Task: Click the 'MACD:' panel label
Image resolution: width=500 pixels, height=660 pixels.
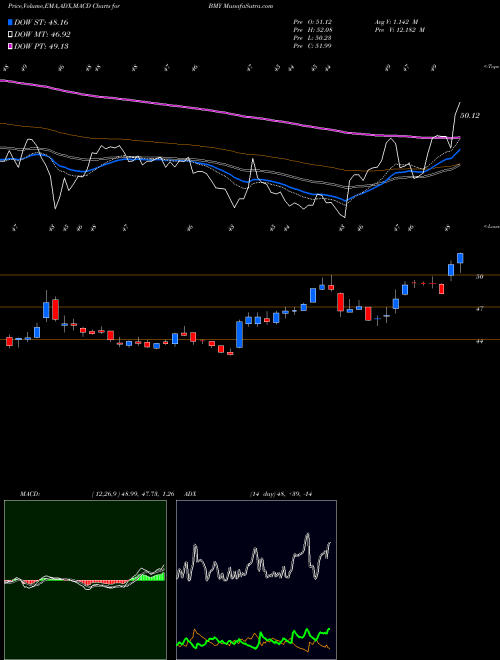Action: pos(29,494)
